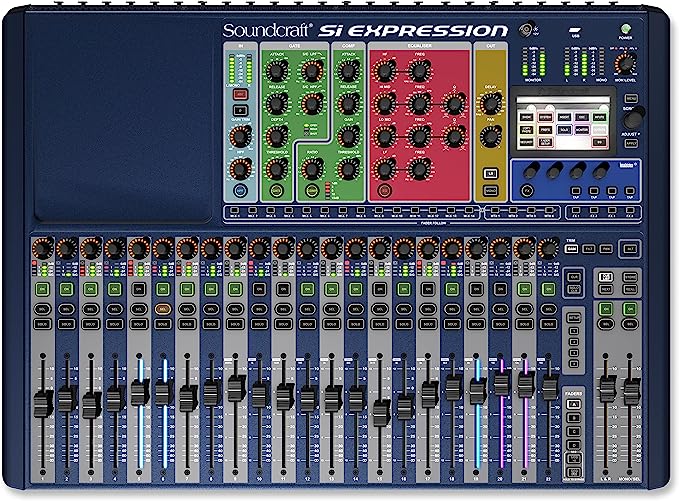Click the channel 9 fader cap
The image size is (679, 501).
(x=236, y=386)
